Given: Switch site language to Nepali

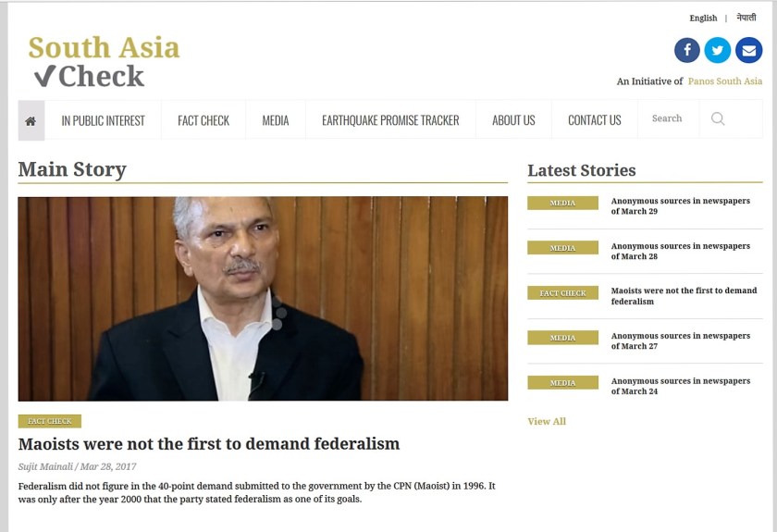Looking at the screenshot, I should click(x=746, y=18).
